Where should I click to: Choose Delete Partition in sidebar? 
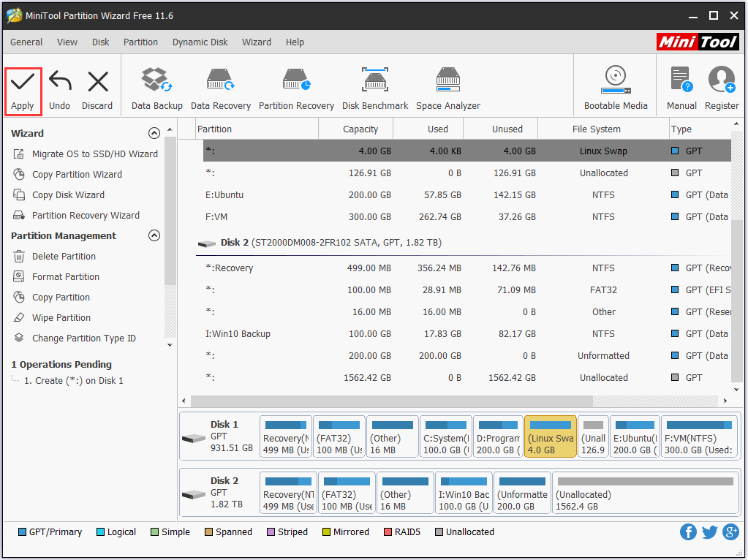click(x=54, y=257)
